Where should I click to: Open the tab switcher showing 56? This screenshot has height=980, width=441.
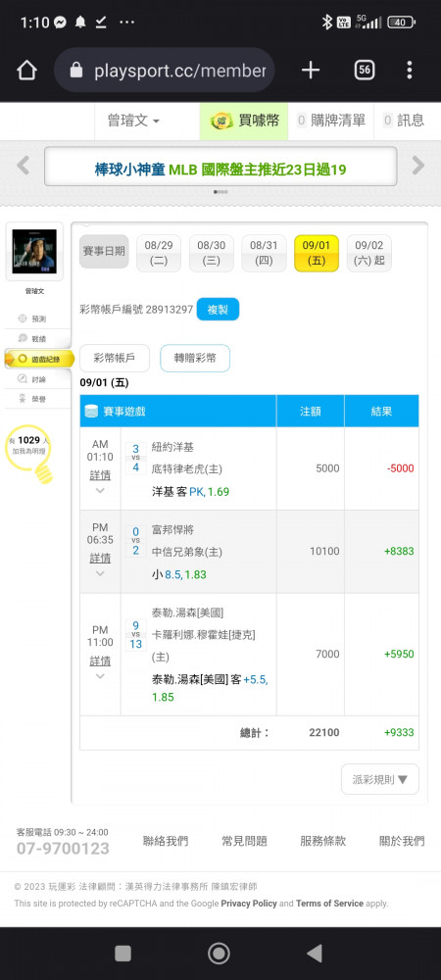coord(365,70)
